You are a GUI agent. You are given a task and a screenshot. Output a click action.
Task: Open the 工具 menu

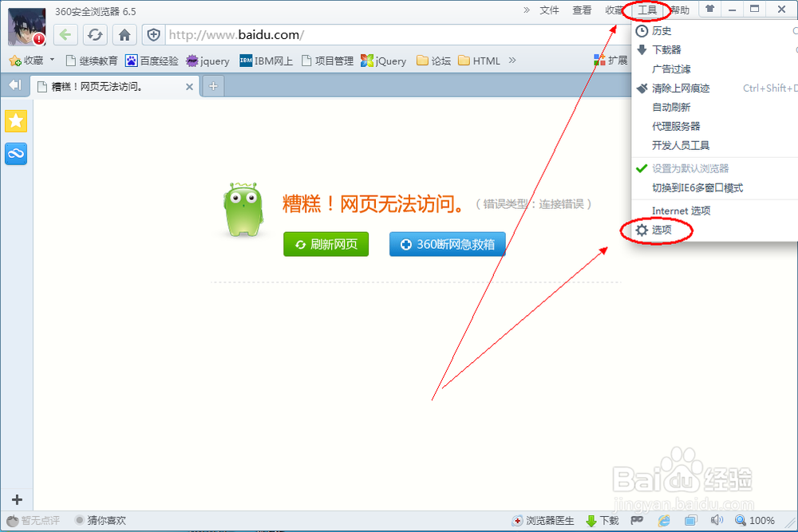coord(647,10)
